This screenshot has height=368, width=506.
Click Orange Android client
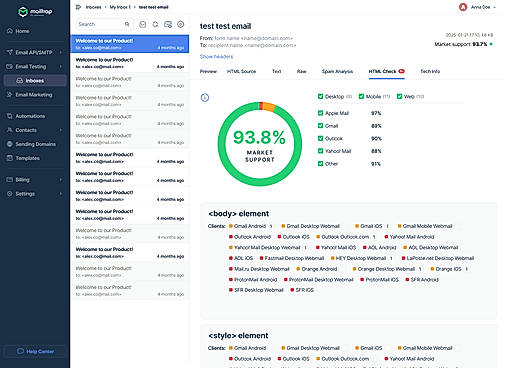pyautogui.click(x=317, y=269)
